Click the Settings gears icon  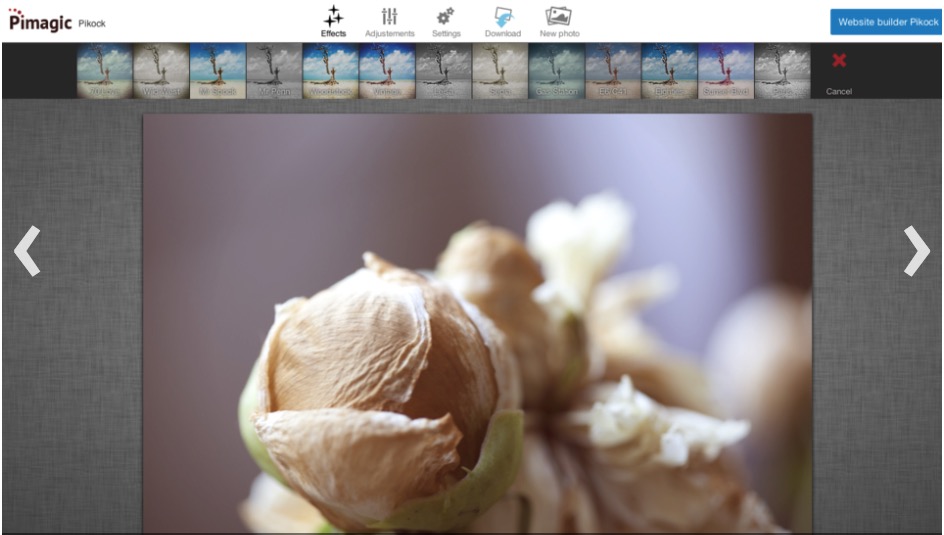pos(446,21)
